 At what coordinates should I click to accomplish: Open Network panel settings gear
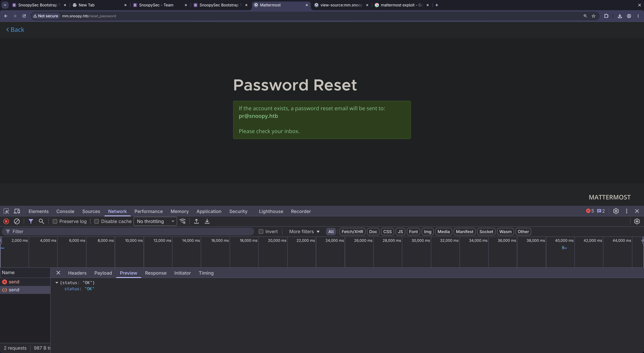tap(637, 221)
